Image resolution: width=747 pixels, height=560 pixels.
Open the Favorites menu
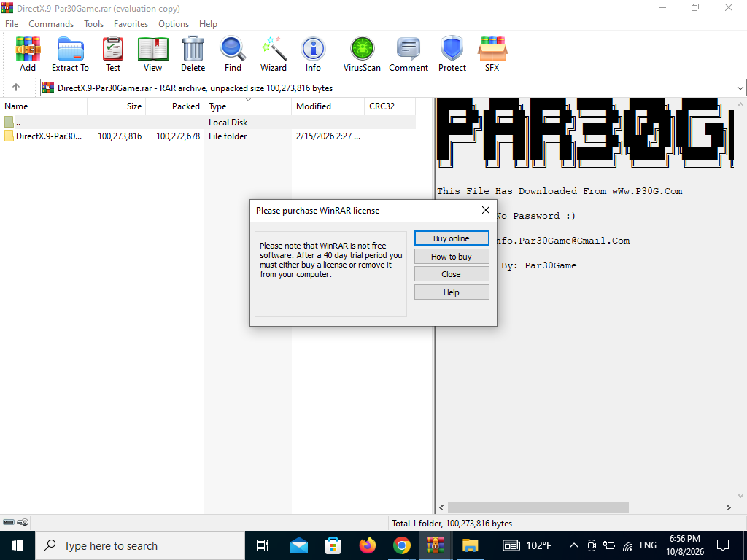[131, 24]
